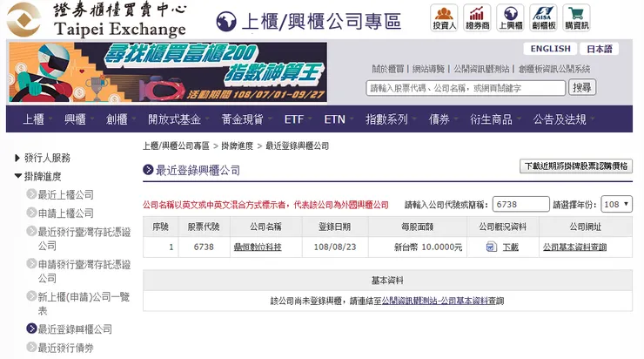
Task: Switch site language to ENGLISH
Action: click(x=550, y=49)
